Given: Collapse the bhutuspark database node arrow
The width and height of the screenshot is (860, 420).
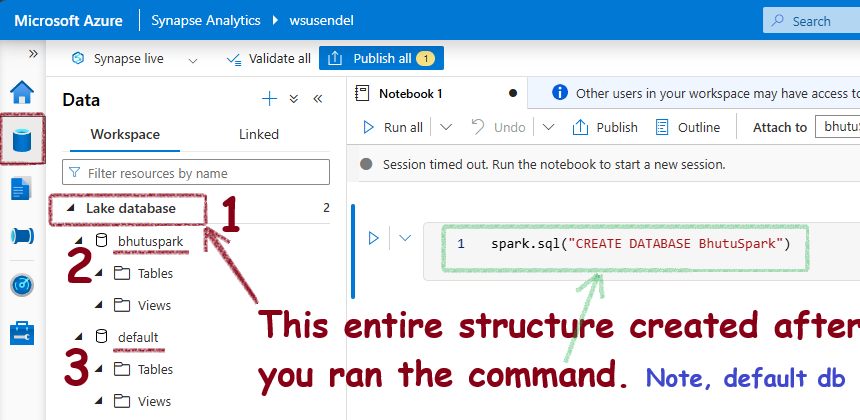Looking at the screenshot, I should pos(79,241).
